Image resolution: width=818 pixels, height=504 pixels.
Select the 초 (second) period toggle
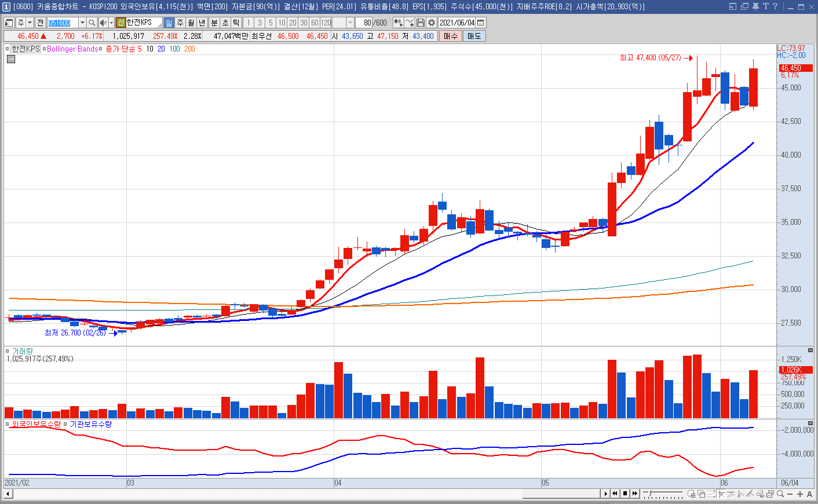[x=225, y=23]
